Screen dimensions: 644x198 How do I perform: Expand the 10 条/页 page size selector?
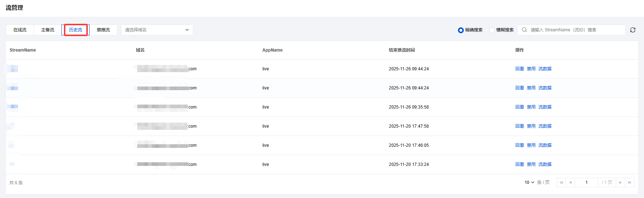tap(530, 182)
